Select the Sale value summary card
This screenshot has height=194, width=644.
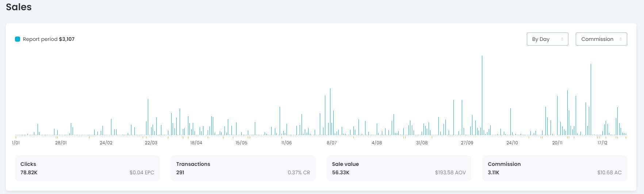(x=399, y=168)
